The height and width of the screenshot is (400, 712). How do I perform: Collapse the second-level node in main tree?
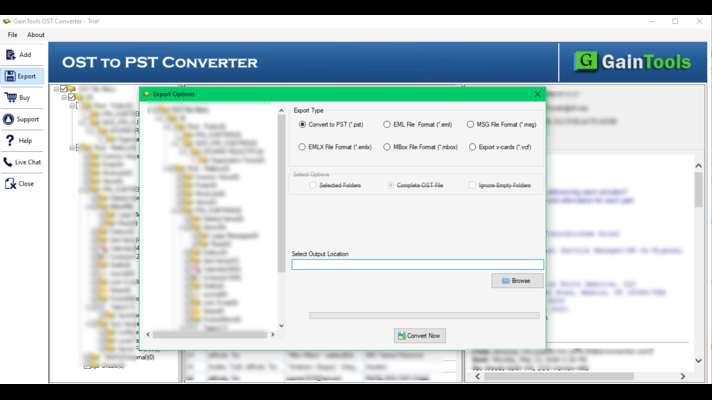click(64, 98)
